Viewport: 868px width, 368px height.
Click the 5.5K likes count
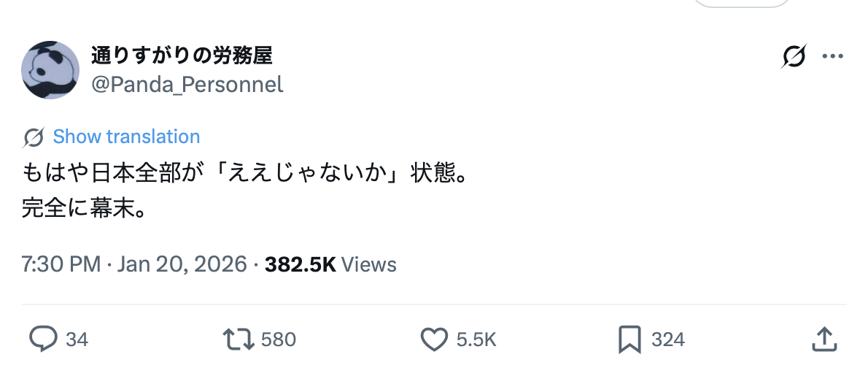476,339
